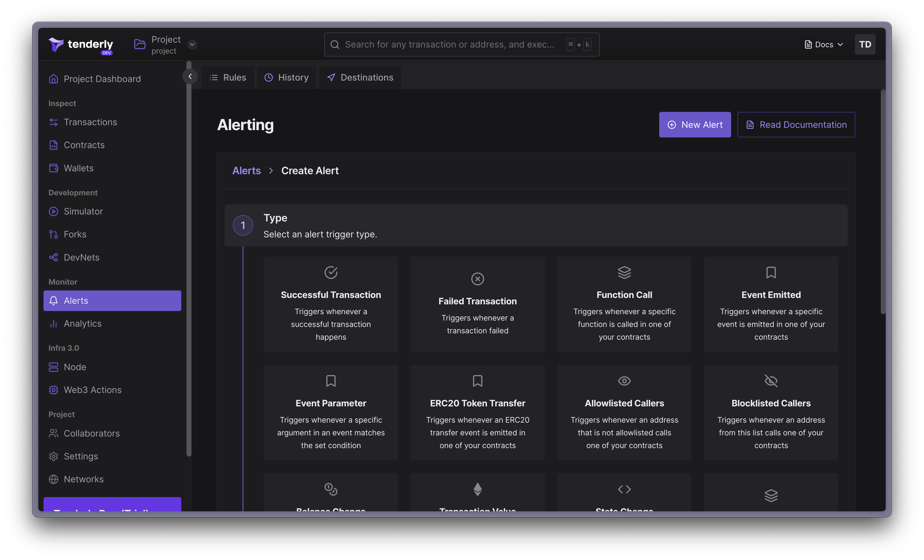This screenshot has width=924, height=560.
Task: Click the DevNets icon
Action: (54, 257)
